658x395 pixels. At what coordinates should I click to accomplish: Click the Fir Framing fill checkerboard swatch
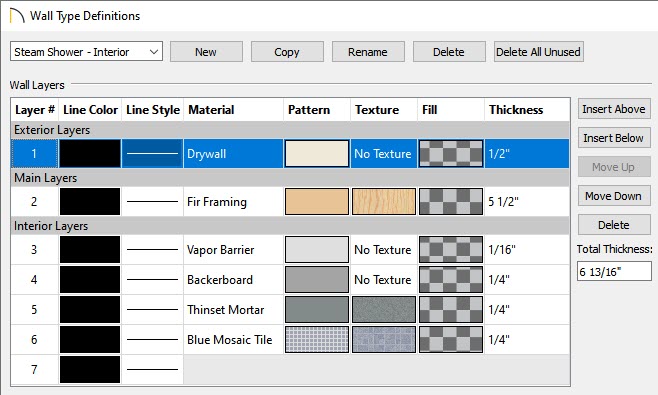click(x=451, y=201)
